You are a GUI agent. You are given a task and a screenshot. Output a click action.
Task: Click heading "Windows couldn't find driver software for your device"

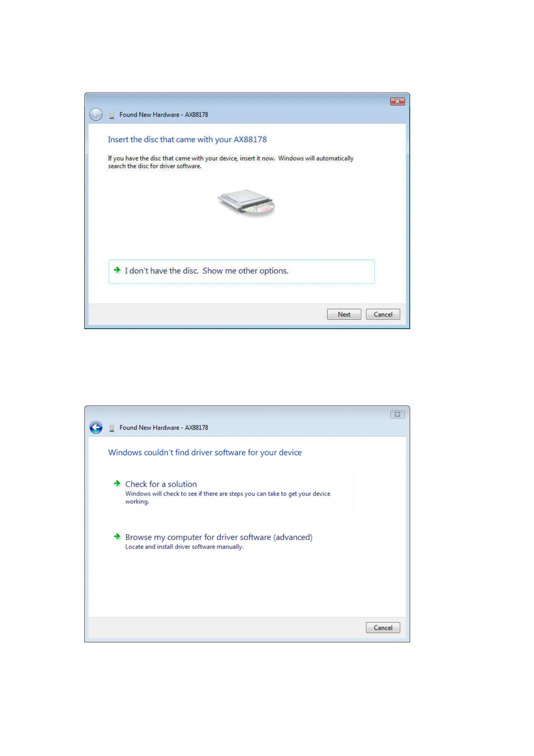click(x=205, y=453)
